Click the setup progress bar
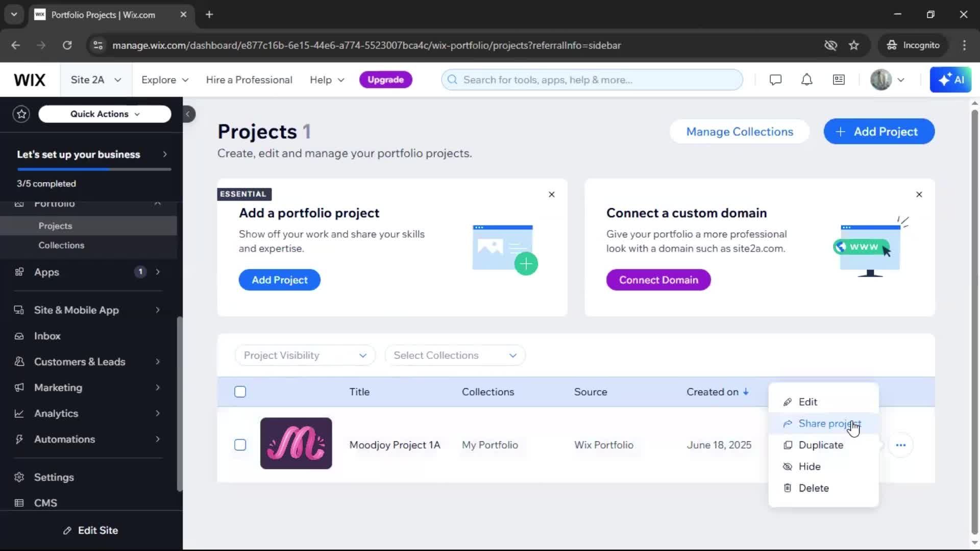Screen dimensions: 980x551 point(94,169)
